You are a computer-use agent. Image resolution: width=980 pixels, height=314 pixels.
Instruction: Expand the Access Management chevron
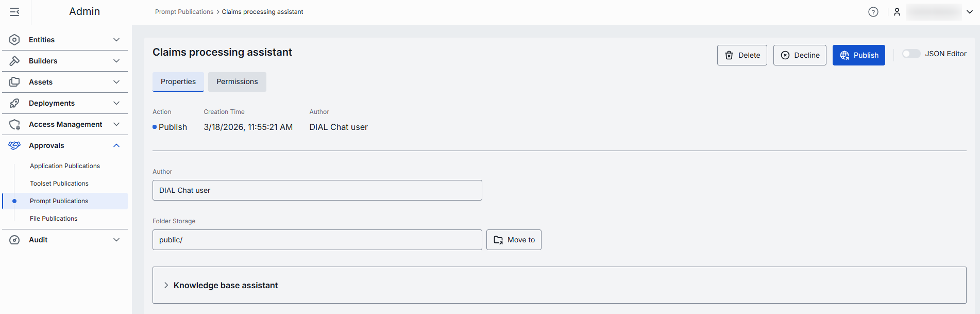[x=116, y=124]
